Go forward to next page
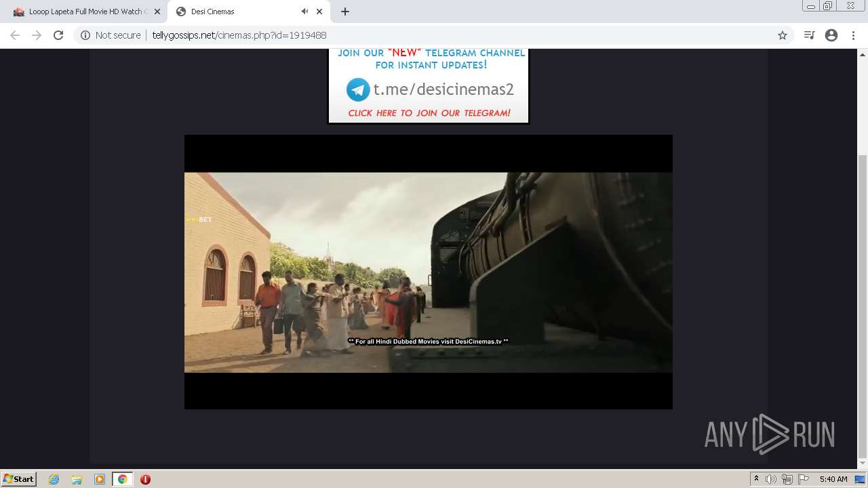The image size is (868, 488). (x=37, y=35)
